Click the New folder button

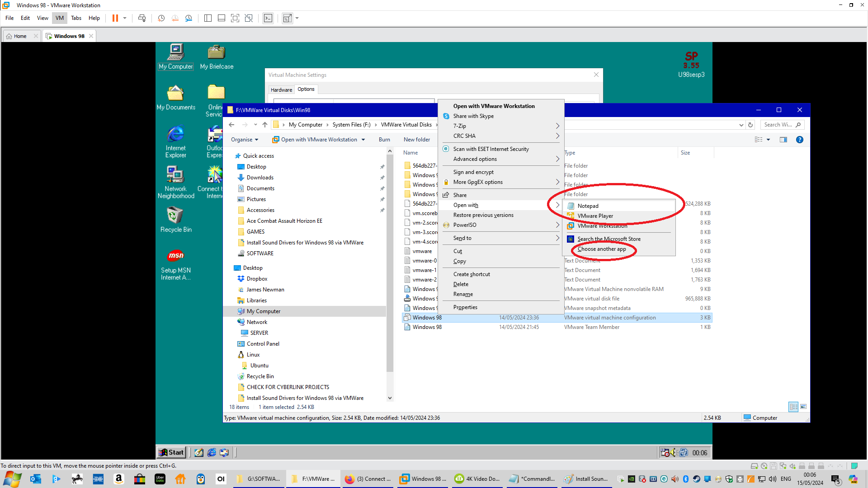(416, 140)
